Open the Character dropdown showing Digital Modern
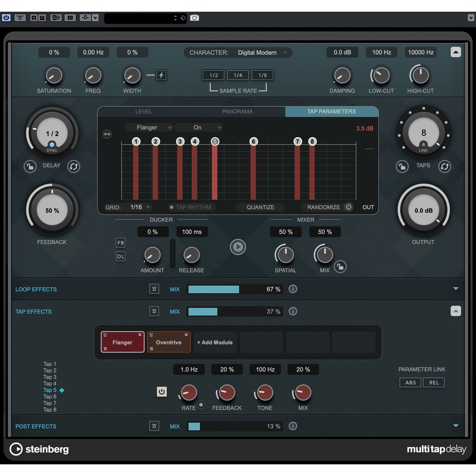The width and height of the screenshot is (476, 476). [238, 53]
